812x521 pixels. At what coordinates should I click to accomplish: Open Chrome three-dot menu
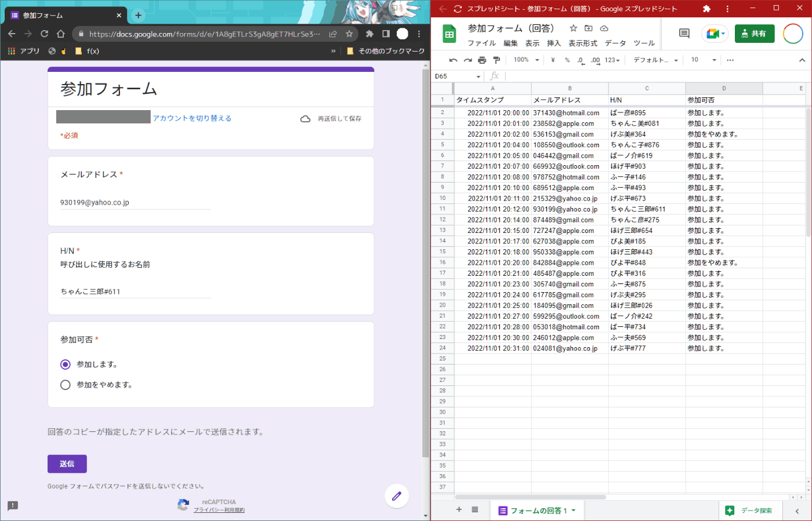coord(419,34)
